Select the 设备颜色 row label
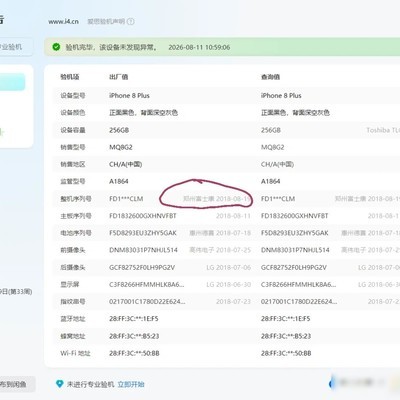This screenshot has height=400, width=400. (73, 113)
